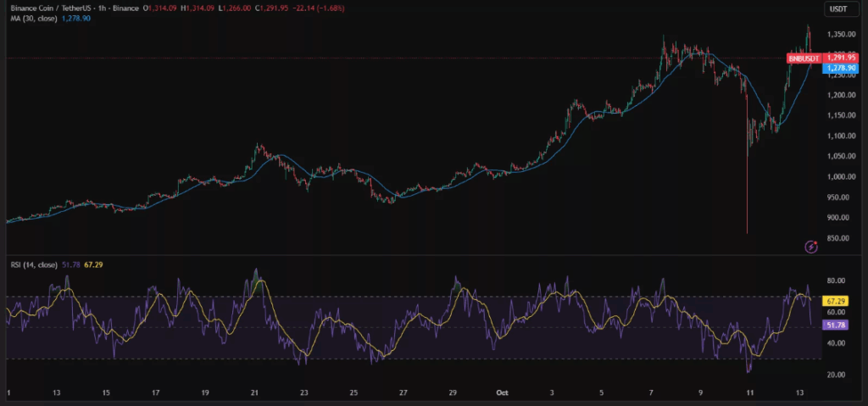Click the red BNBUSDT price label

tap(804, 58)
